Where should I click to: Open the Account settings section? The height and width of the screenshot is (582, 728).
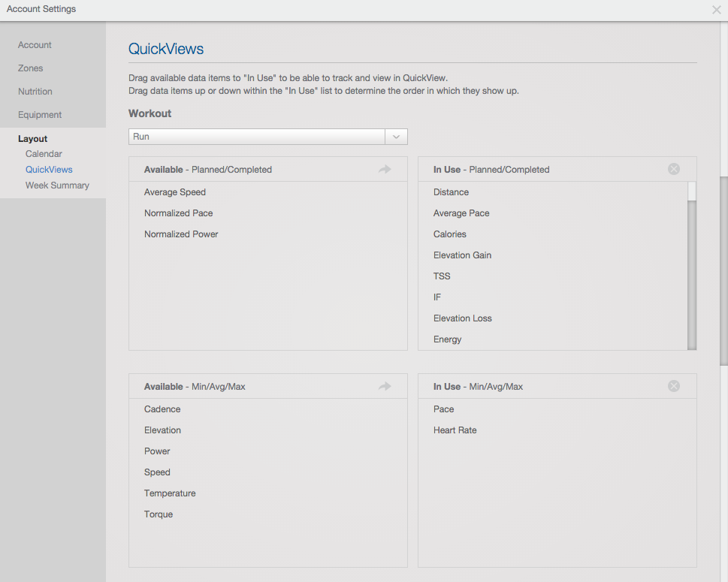pos(35,45)
